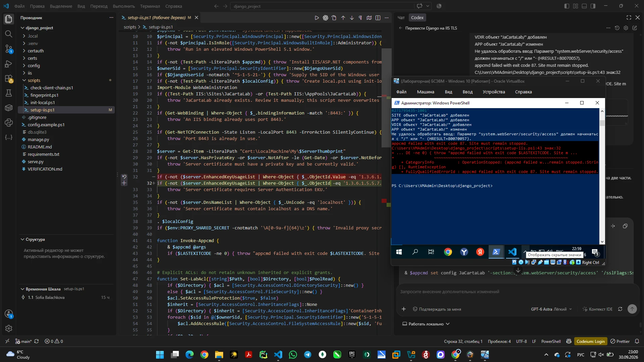Open the Терминал menu
644x362 pixels.
pos(150,6)
